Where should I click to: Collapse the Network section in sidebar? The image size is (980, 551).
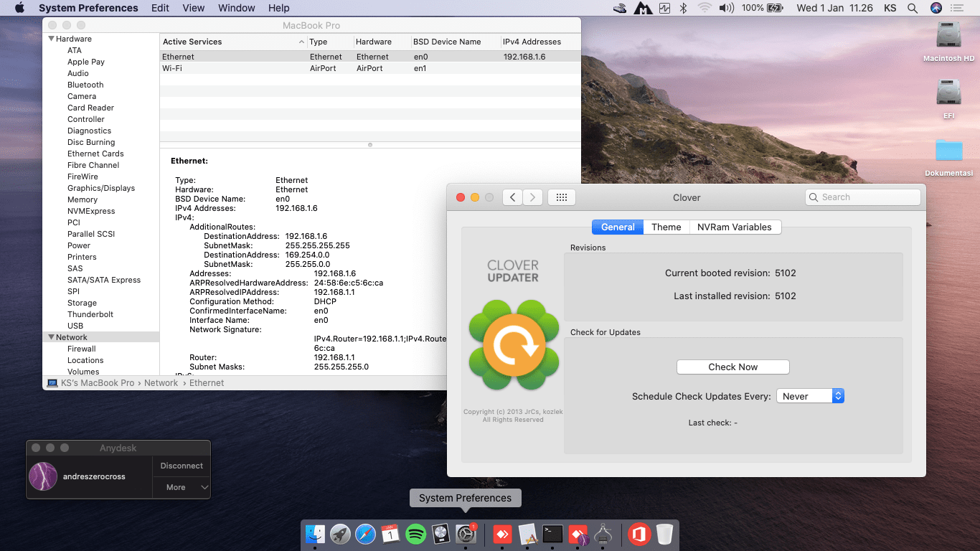click(x=52, y=337)
